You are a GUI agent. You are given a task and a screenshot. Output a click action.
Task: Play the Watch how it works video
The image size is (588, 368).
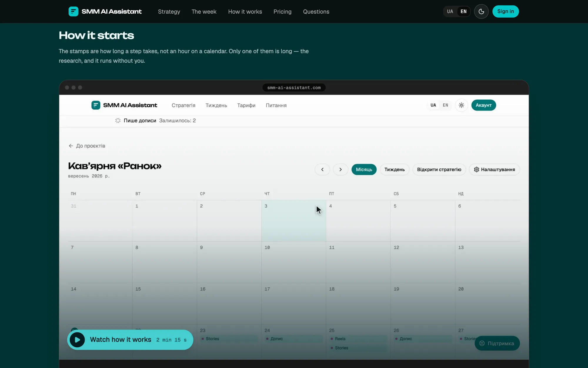pos(130,340)
